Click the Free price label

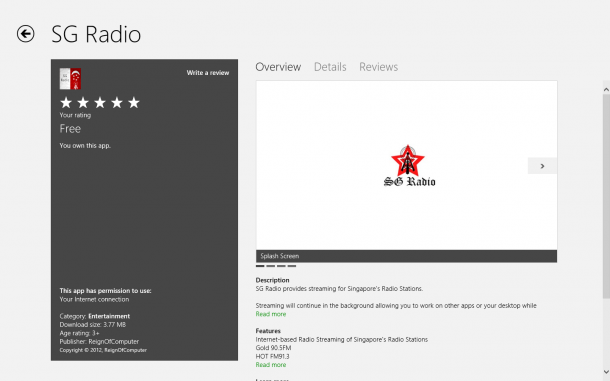[x=70, y=129]
